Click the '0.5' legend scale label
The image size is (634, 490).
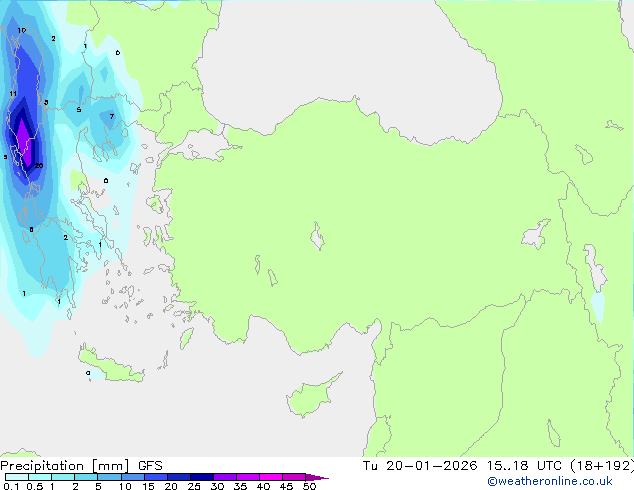(34, 486)
